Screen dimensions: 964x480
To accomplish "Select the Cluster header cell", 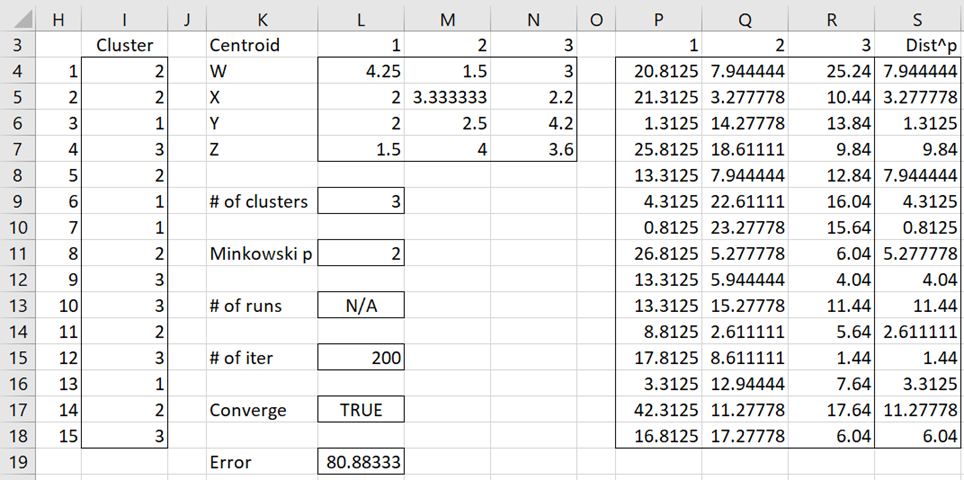I will [x=125, y=45].
